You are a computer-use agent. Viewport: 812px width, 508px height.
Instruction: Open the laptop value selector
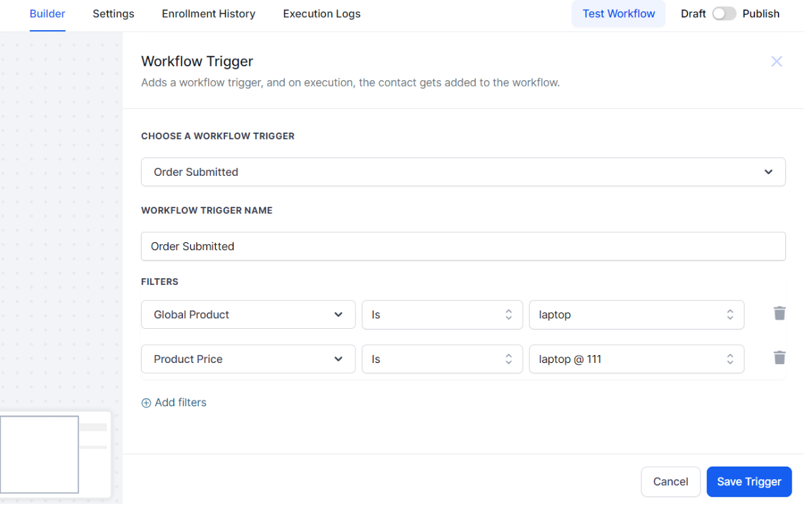click(636, 315)
